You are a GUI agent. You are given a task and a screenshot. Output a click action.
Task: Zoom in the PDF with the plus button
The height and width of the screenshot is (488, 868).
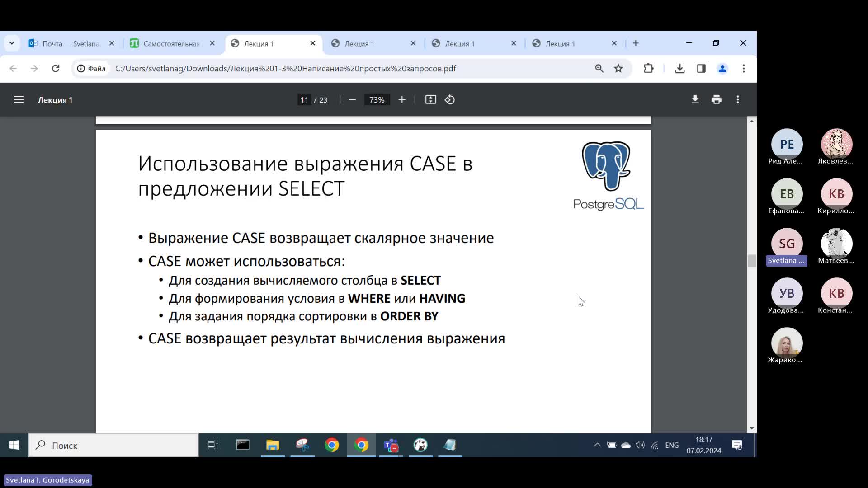click(x=402, y=99)
